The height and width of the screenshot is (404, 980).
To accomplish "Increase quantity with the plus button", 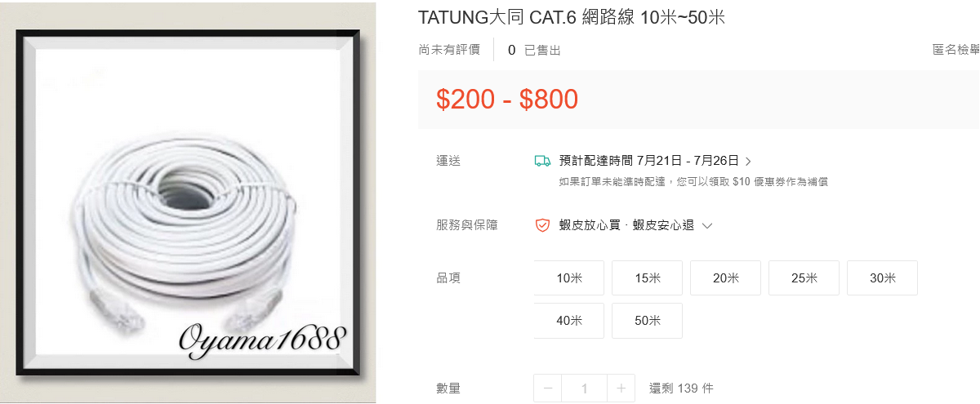I will click(x=621, y=388).
